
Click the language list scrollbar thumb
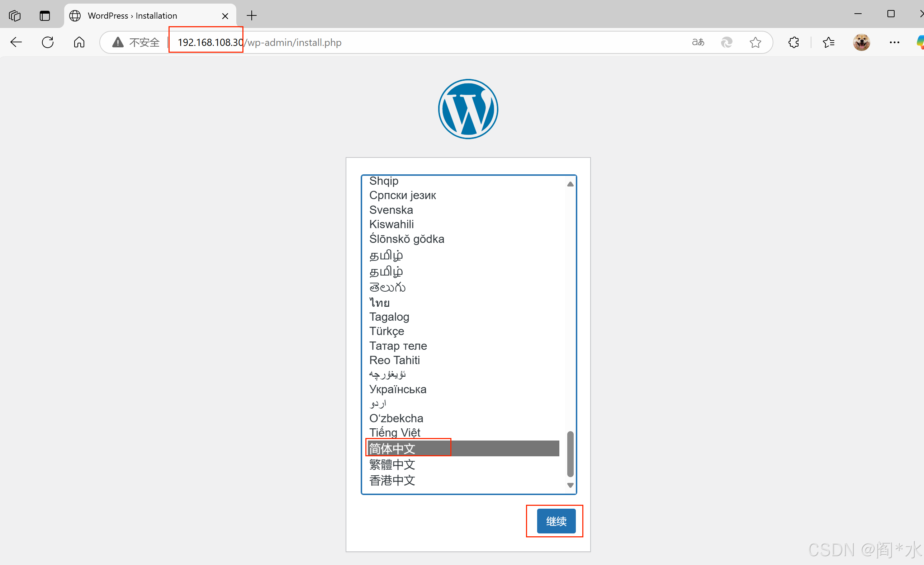[570, 454]
